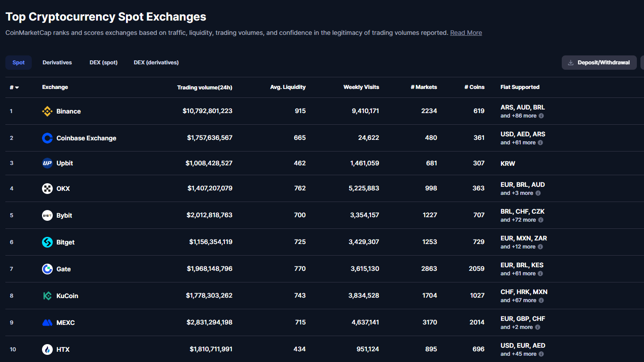Open the MEXC exchange link
644x362 pixels.
click(66, 323)
